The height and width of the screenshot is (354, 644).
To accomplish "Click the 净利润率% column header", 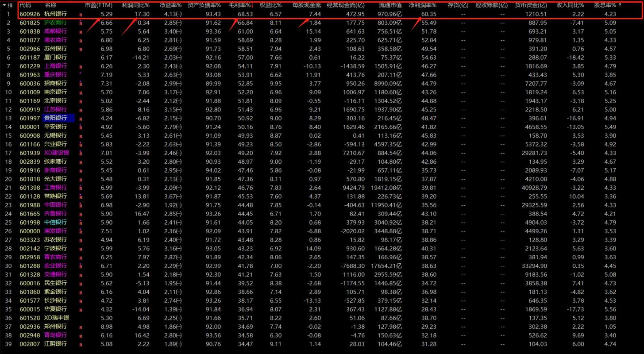I will click(422, 5).
